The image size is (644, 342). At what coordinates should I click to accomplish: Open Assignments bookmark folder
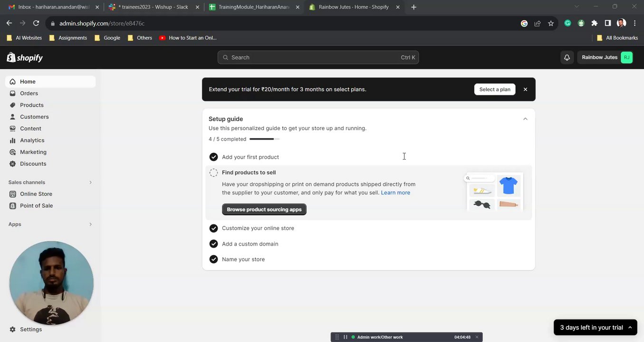(68, 38)
